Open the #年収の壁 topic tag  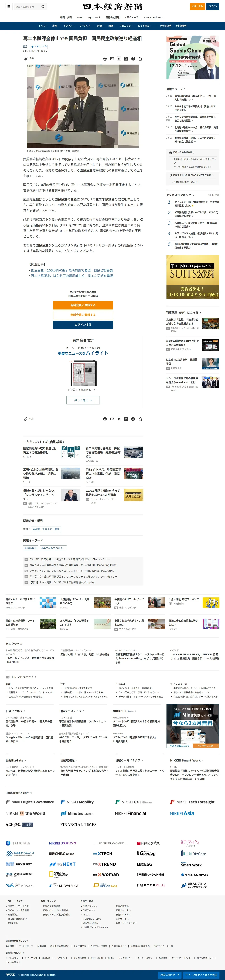tap(166, 26)
